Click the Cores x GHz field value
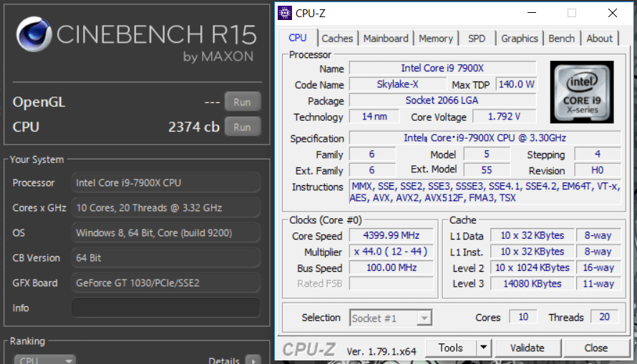Screen dimensions: 637x364 [x=166, y=208]
